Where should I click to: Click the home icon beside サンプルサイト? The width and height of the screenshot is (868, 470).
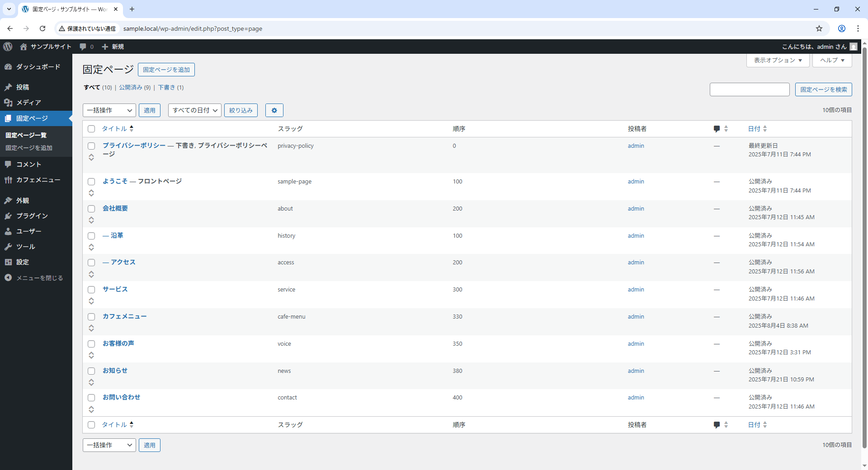(x=24, y=47)
